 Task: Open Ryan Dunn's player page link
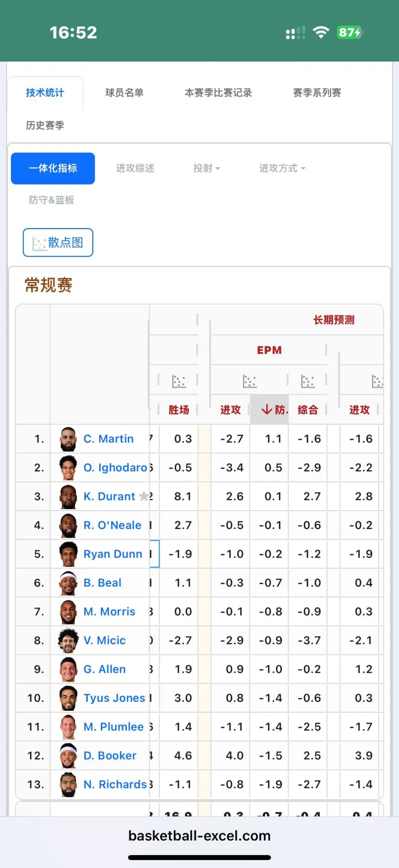coord(113,554)
